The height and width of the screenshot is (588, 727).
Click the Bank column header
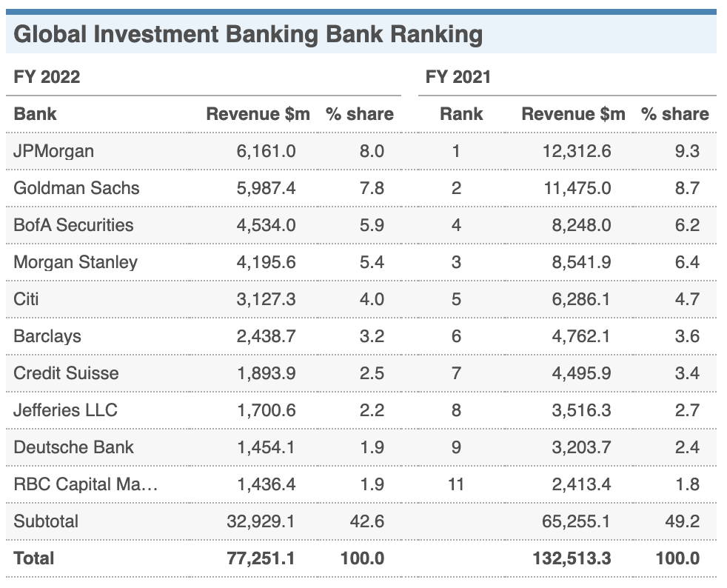(35, 114)
